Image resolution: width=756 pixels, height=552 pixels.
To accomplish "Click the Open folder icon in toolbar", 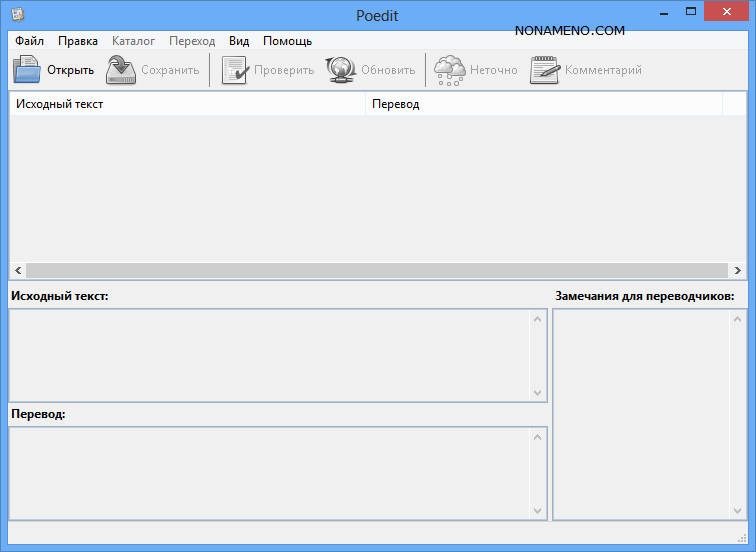I will (x=27, y=70).
